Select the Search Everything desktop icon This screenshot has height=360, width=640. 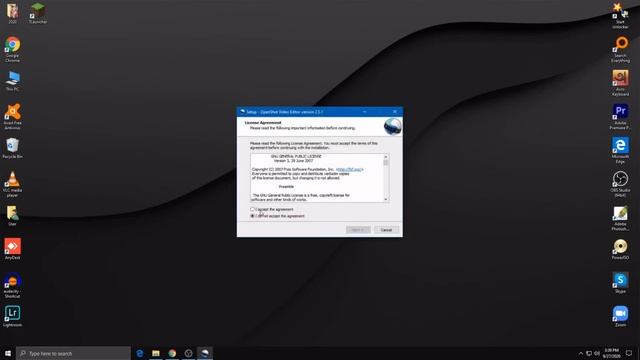tap(620, 49)
